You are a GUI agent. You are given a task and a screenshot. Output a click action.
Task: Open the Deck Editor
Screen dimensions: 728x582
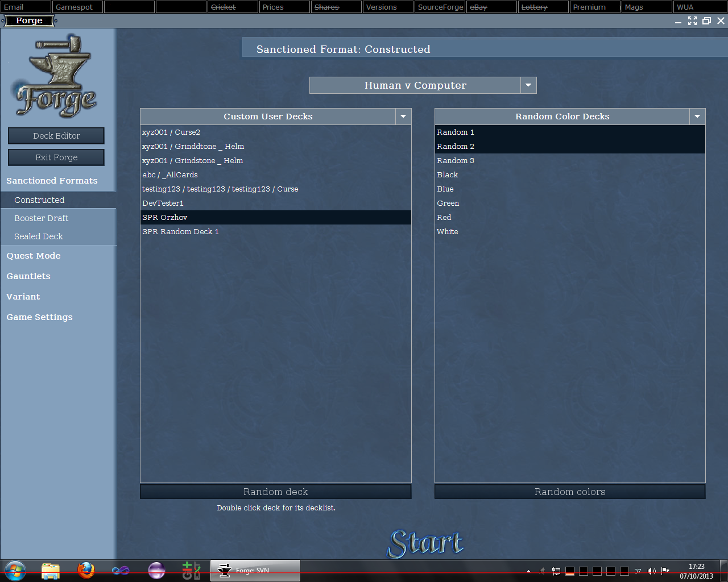click(x=56, y=136)
